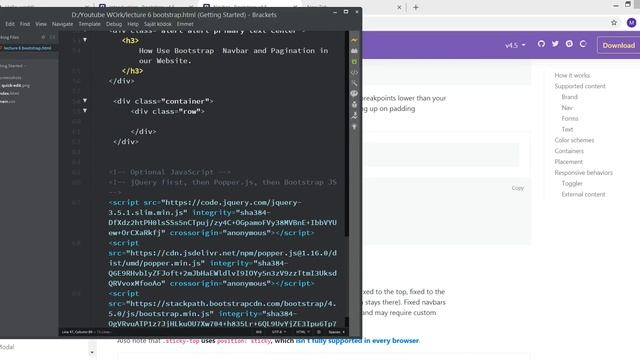
Task: Open index.html in Brackets file tree
Action: (10, 93)
